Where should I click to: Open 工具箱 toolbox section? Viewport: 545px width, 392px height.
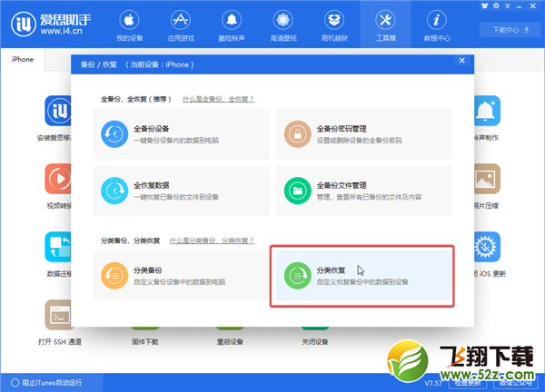(x=385, y=26)
